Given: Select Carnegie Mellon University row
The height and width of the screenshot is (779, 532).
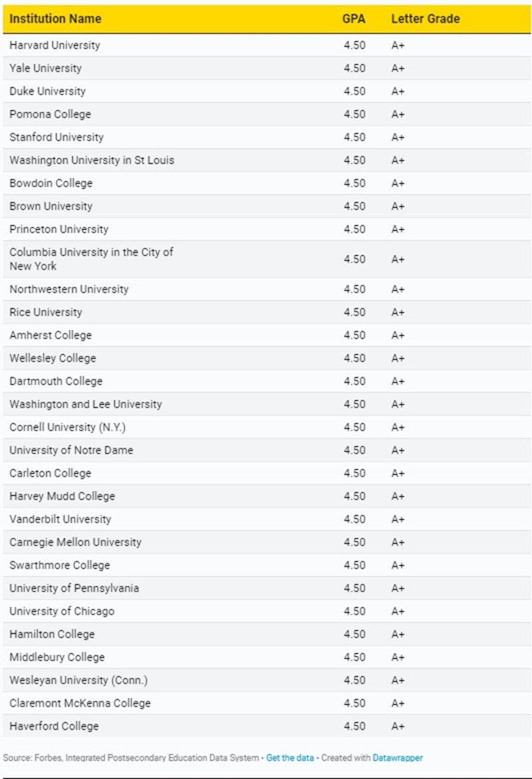Looking at the screenshot, I should [75, 542].
